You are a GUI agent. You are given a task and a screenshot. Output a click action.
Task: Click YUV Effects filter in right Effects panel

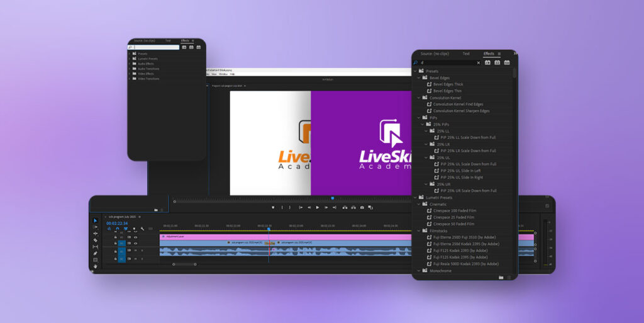(508, 62)
